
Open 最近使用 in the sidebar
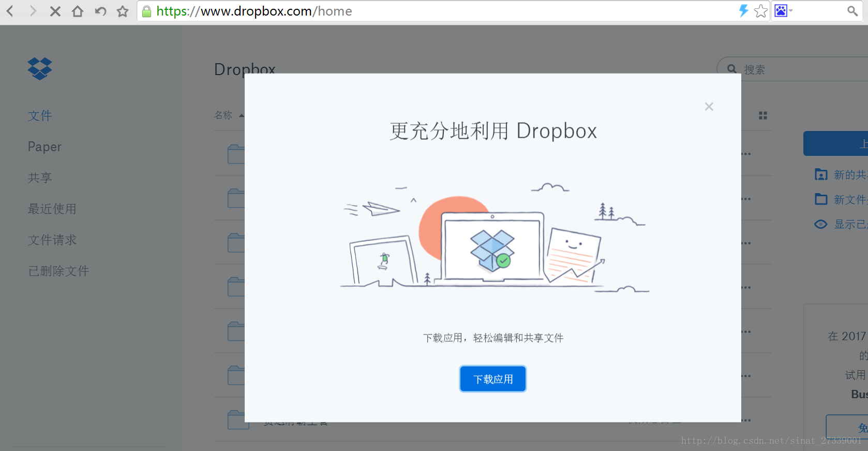[x=52, y=209]
